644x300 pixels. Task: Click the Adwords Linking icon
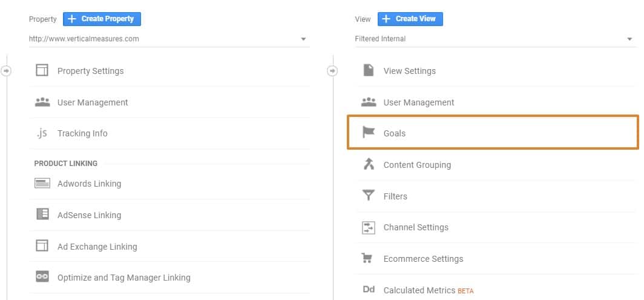click(x=42, y=184)
